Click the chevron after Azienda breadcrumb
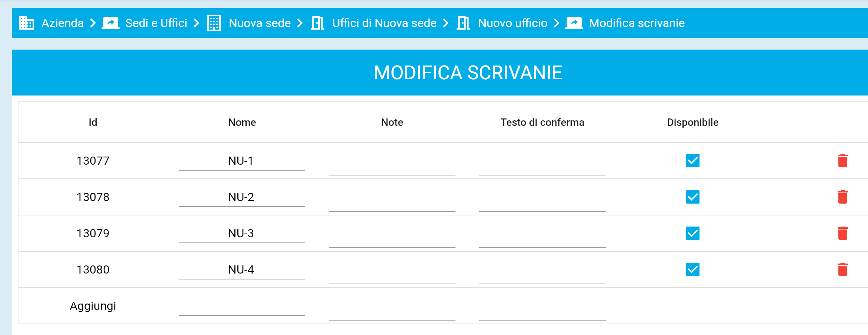Viewport: 868px width, 335px height. [93, 23]
